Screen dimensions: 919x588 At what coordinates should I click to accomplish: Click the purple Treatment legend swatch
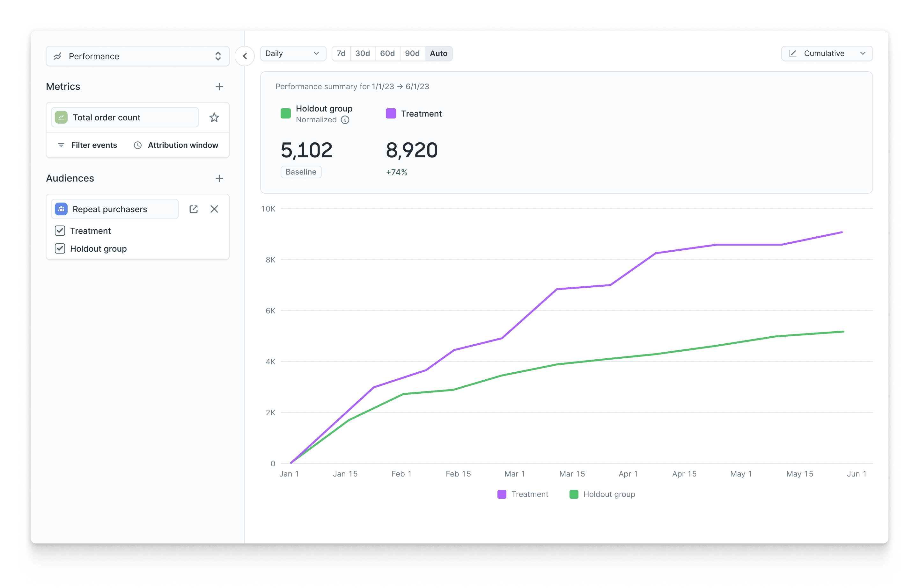(502, 494)
